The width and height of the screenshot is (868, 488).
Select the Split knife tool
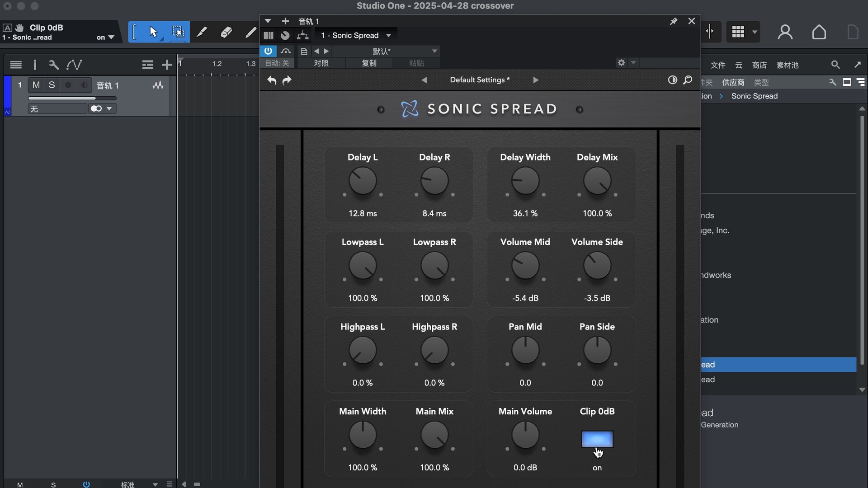tap(202, 32)
